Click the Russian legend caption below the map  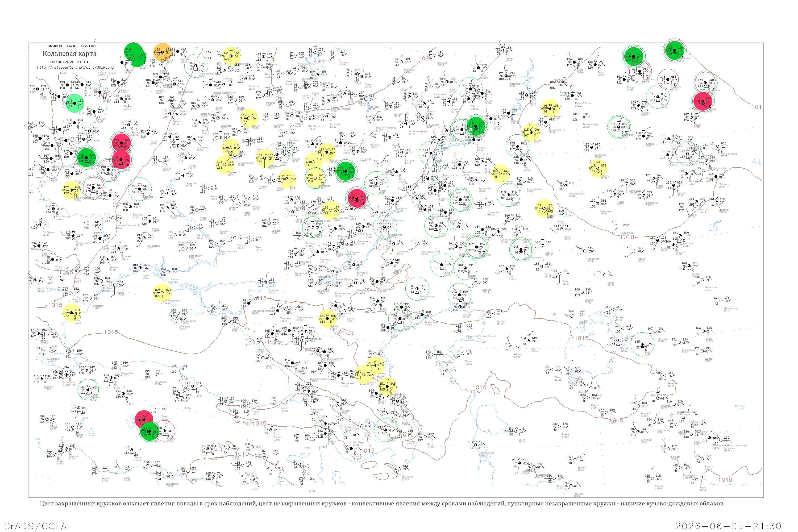coord(382,504)
